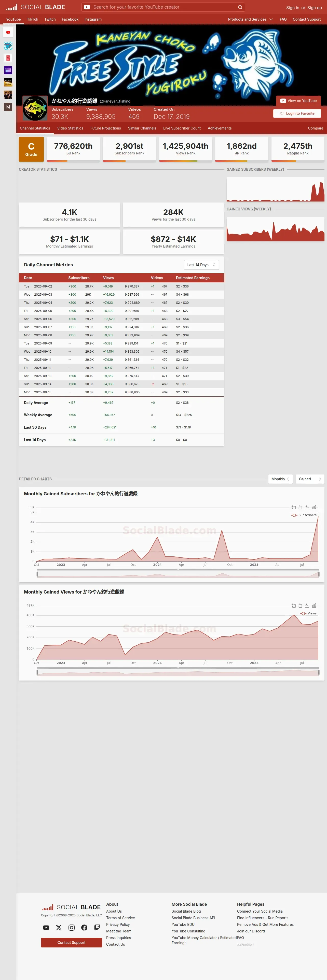Click right handle of views chart range slider
The height and width of the screenshot is (980, 327).
[x=319, y=672]
